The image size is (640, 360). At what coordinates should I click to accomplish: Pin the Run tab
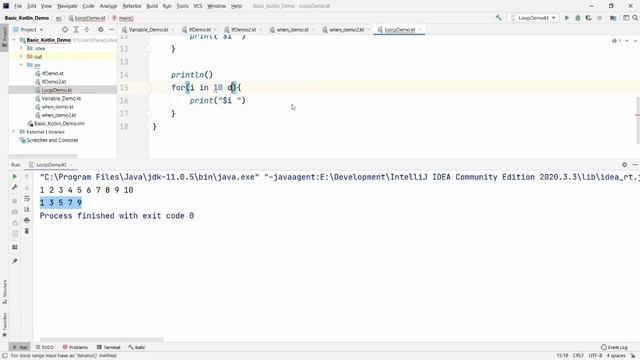coord(15,261)
